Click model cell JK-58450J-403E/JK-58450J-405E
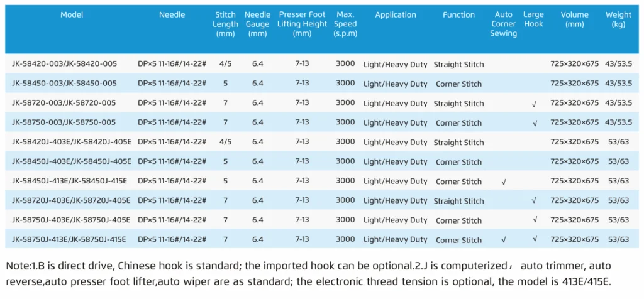 pyautogui.click(x=72, y=161)
